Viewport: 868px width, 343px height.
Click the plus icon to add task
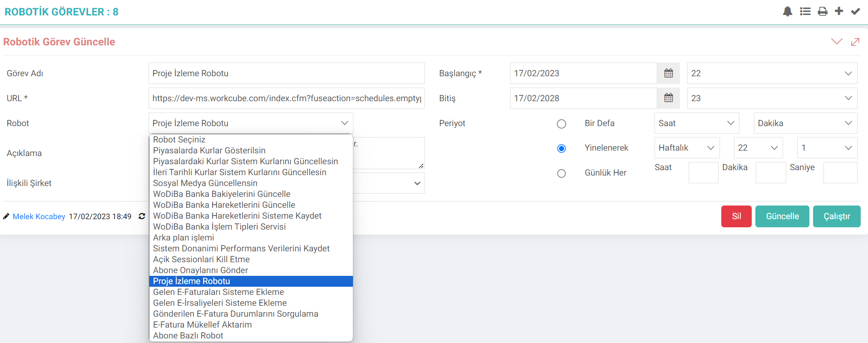839,11
